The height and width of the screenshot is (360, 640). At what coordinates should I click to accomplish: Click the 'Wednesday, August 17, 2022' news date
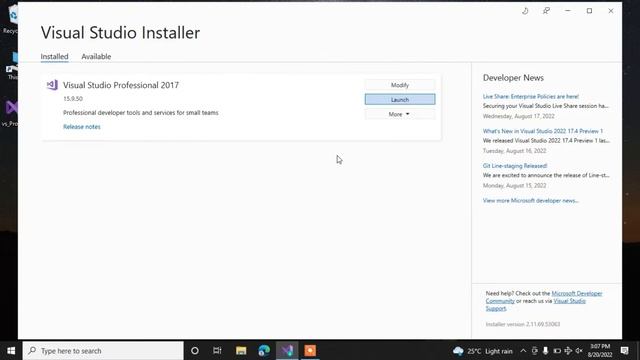[x=518, y=116]
